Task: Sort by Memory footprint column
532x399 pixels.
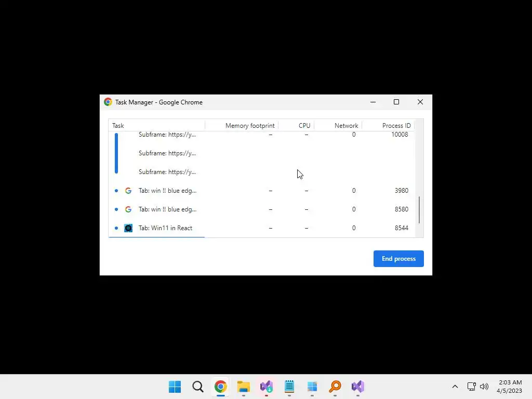Action: coord(242,126)
